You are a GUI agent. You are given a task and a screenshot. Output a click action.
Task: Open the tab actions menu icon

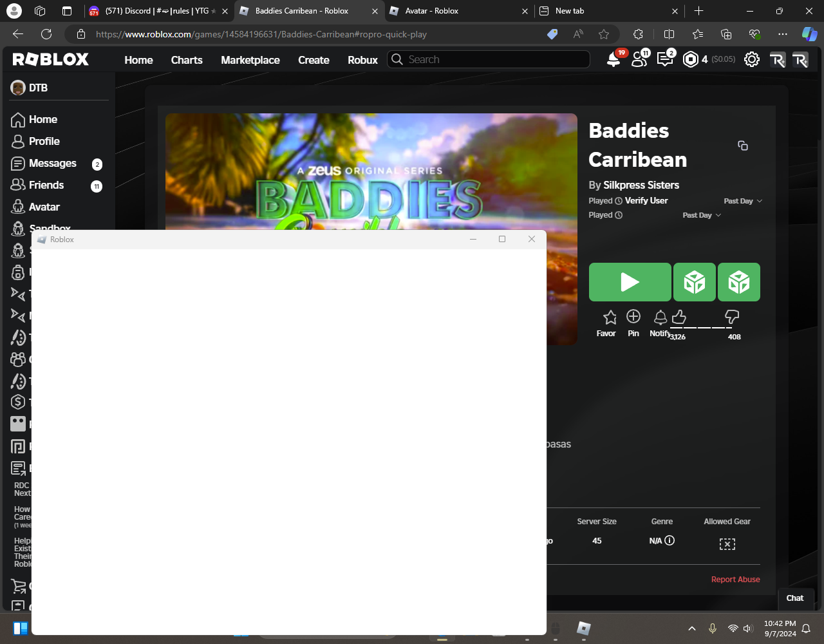coord(67,11)
